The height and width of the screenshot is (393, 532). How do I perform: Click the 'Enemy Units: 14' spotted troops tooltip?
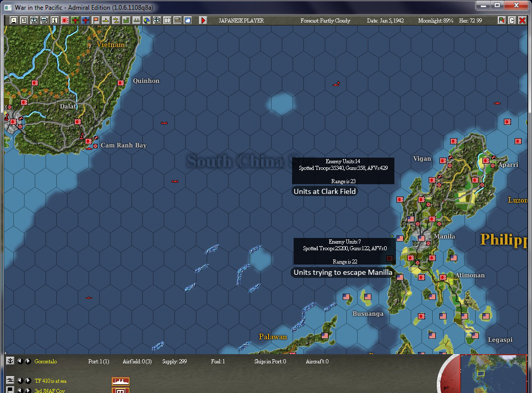point(343,171)
